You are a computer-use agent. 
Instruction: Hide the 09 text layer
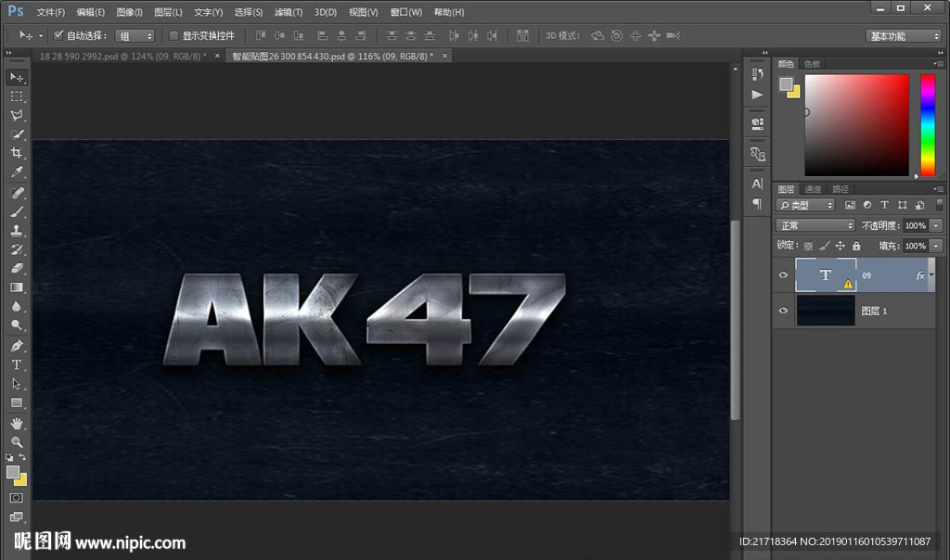[783, 274]
